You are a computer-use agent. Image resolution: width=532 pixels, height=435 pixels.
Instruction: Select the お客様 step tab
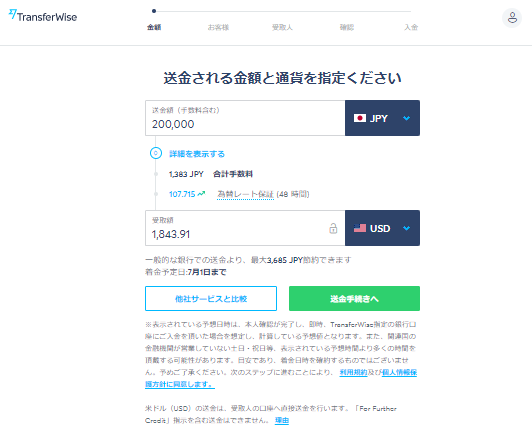click(x=218, y=27)
